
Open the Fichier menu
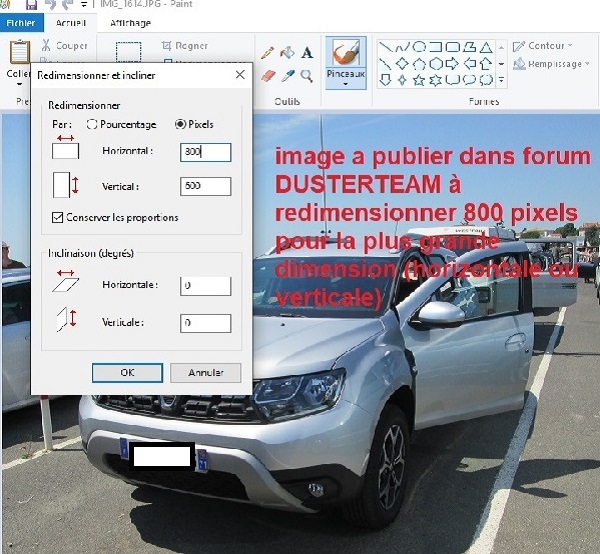coord(21,23)
